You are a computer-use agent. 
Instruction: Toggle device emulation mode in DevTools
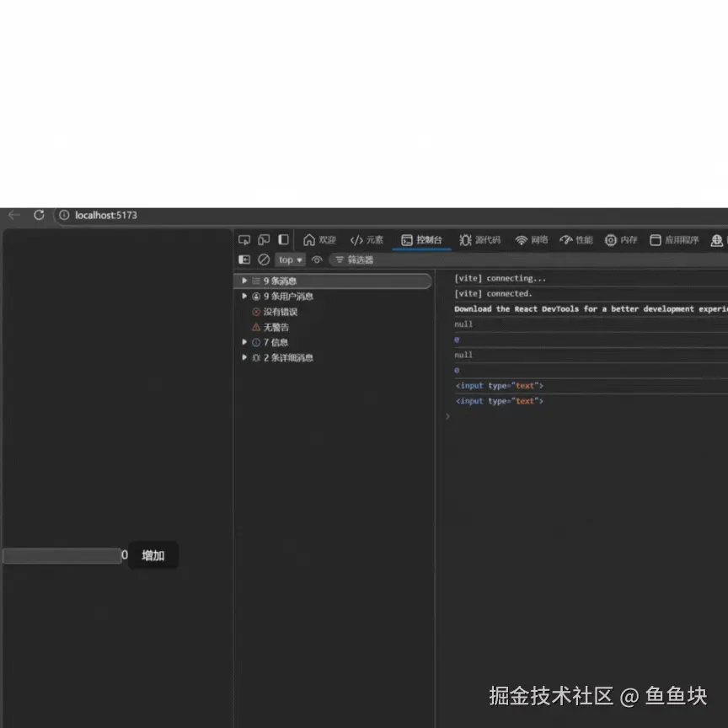pos(264,240)
